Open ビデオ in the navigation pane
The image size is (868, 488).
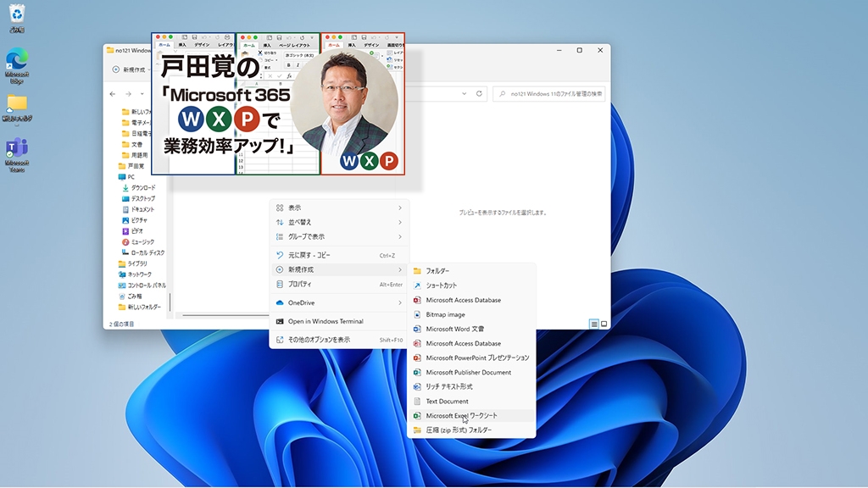132,230
